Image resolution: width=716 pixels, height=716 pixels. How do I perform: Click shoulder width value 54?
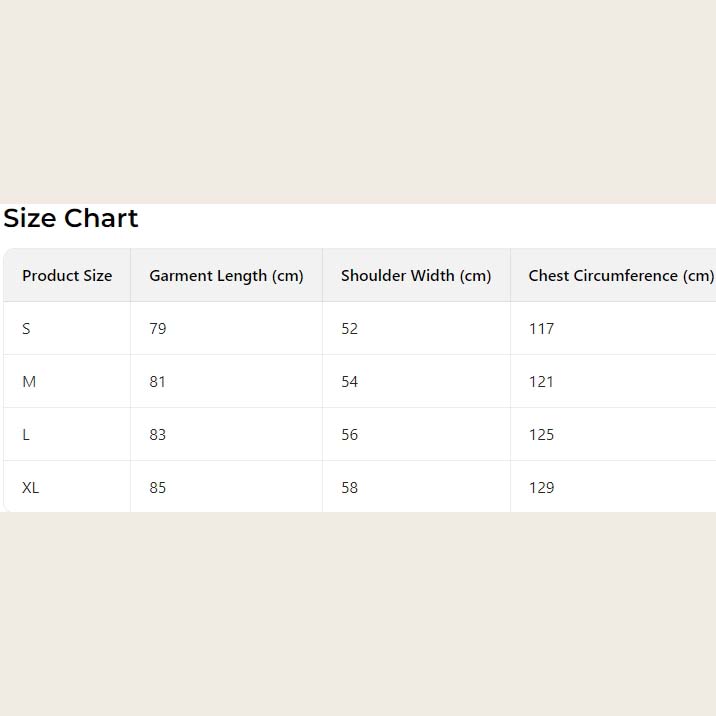point(349,382)
